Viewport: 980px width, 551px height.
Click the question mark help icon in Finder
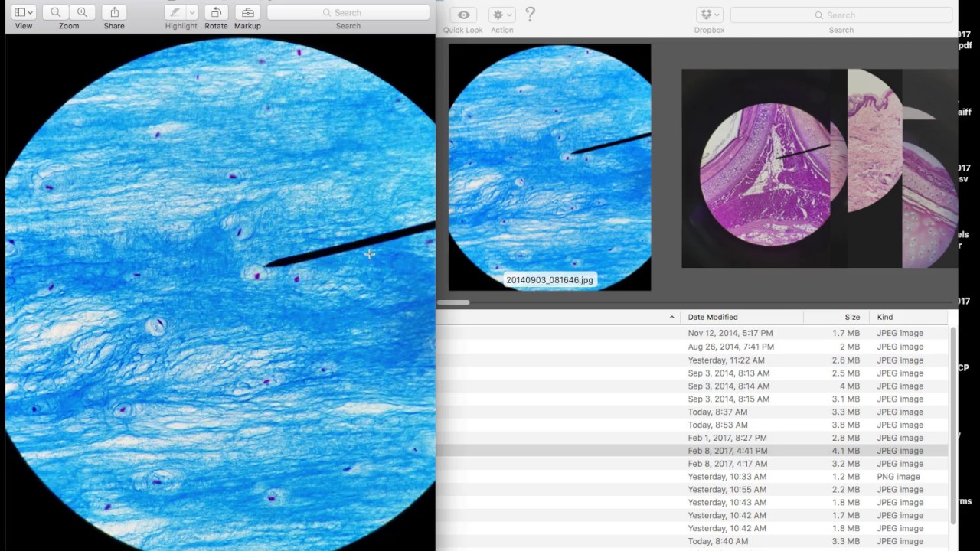[x=530, y=15]
